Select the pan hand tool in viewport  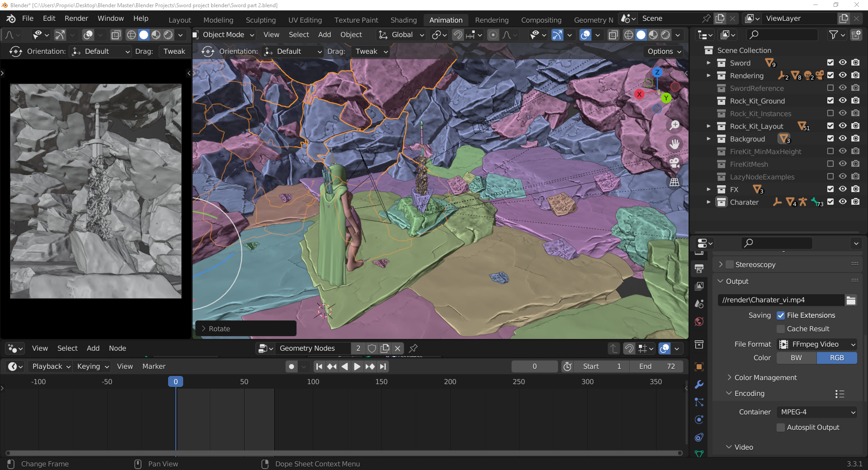[675, 144]
